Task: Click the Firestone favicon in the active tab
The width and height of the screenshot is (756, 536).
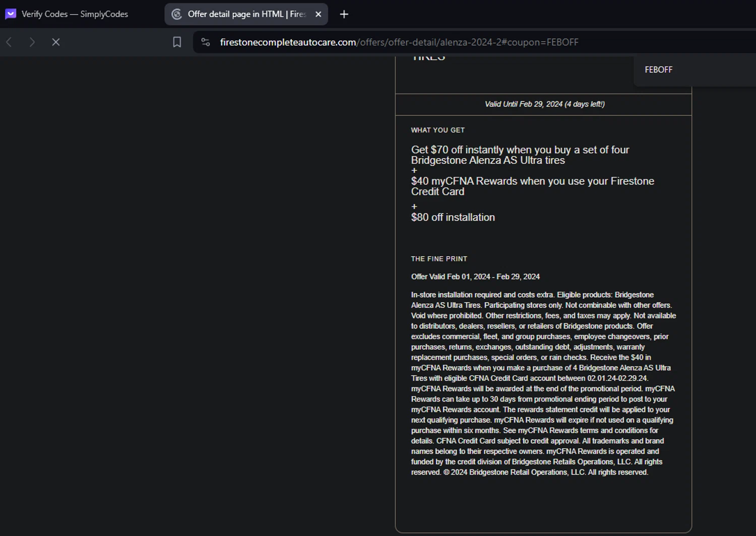Action: point(177,14)
